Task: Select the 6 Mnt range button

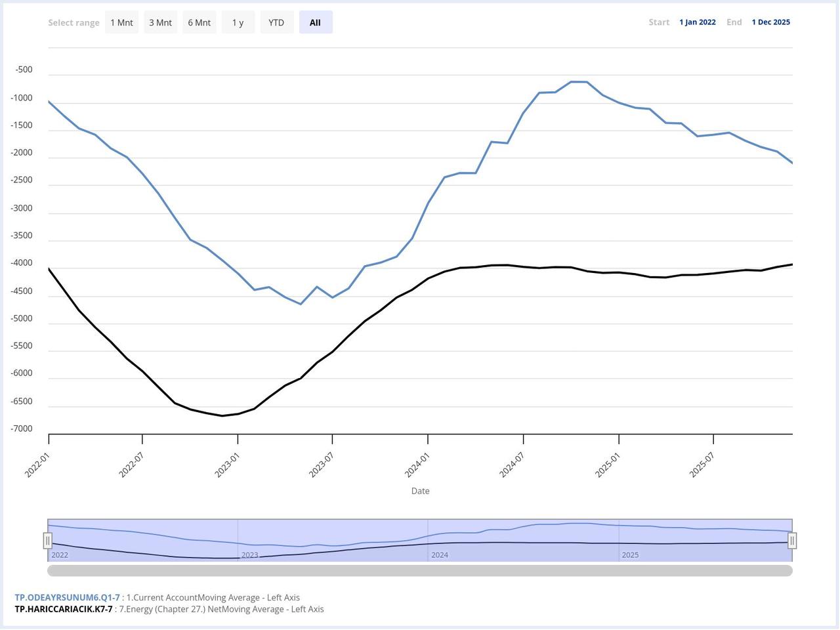Action: [199, 22]
